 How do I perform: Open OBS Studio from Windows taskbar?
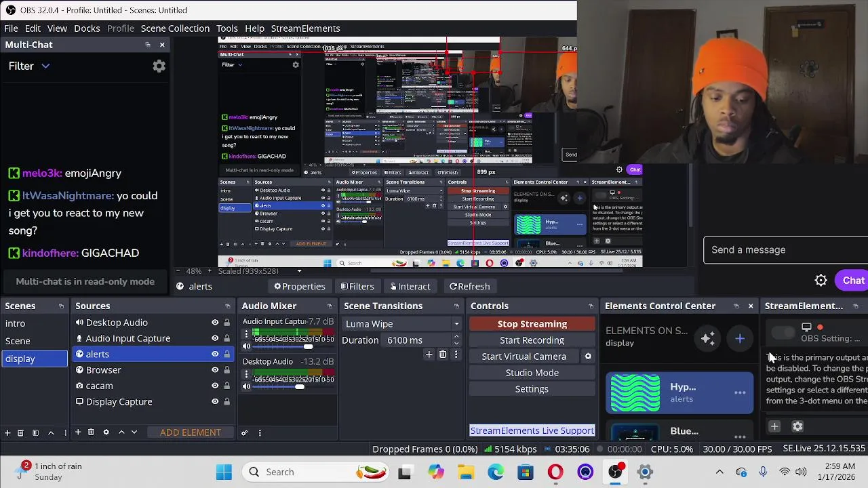tap(615, 472)
